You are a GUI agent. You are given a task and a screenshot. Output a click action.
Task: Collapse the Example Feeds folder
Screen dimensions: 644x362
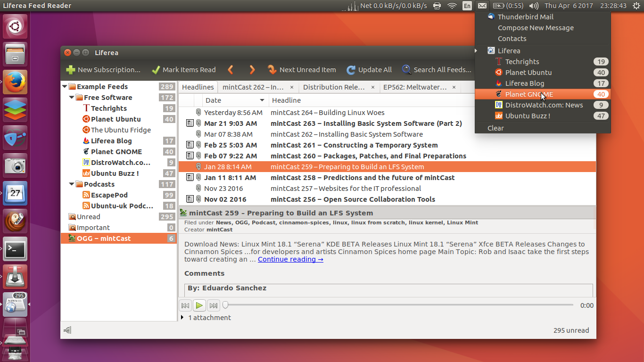point(65,87)
